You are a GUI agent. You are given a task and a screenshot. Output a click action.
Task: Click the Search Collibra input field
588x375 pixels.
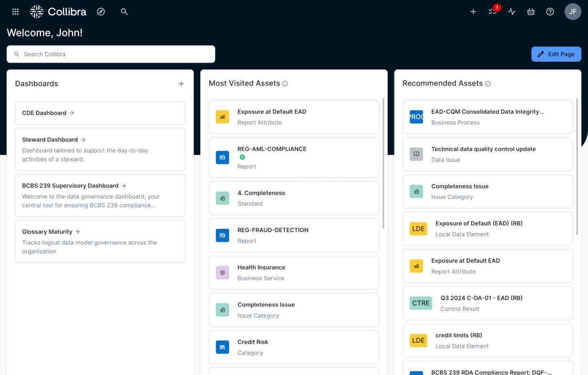111,54
